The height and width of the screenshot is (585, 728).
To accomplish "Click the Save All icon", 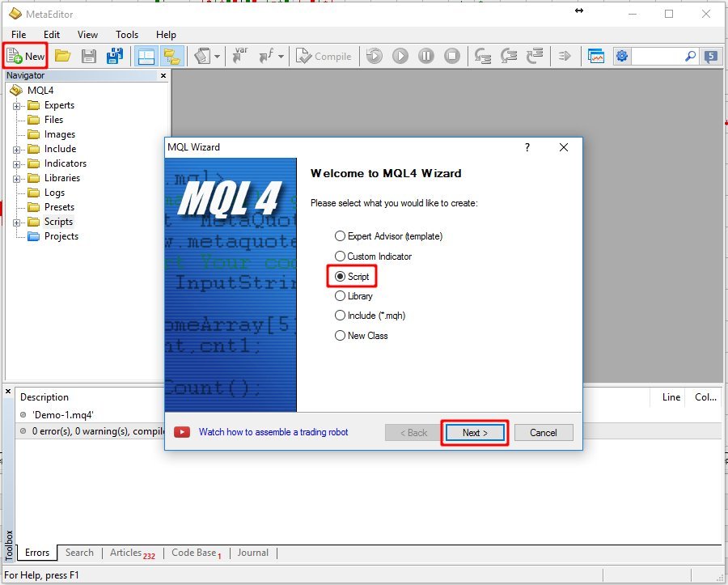I will pyautogui.click(x=115, y=56).
